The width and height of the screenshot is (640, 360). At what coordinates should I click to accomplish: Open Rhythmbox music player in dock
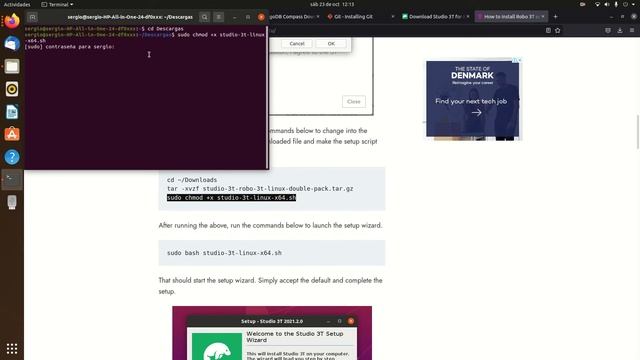pos(12,89)
